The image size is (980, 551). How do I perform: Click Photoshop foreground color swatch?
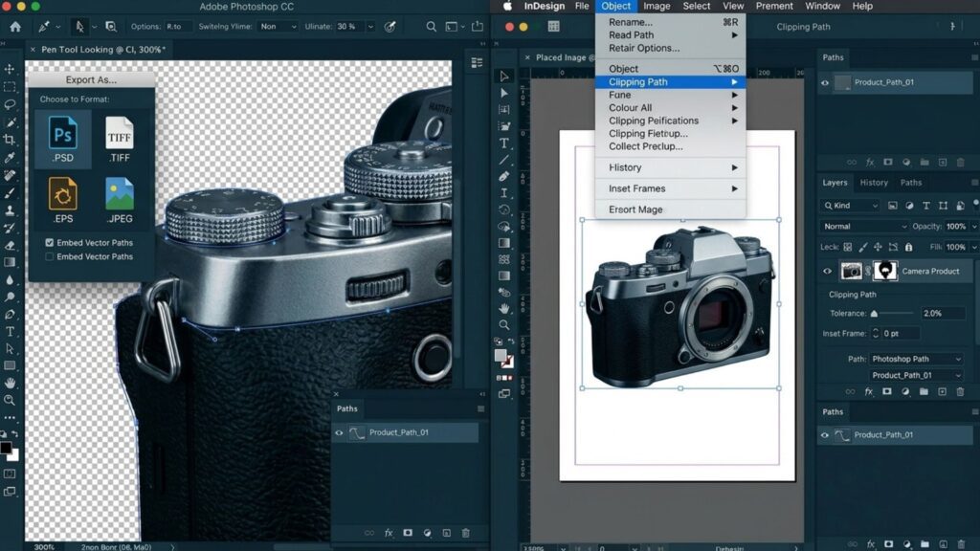point(6,448)
